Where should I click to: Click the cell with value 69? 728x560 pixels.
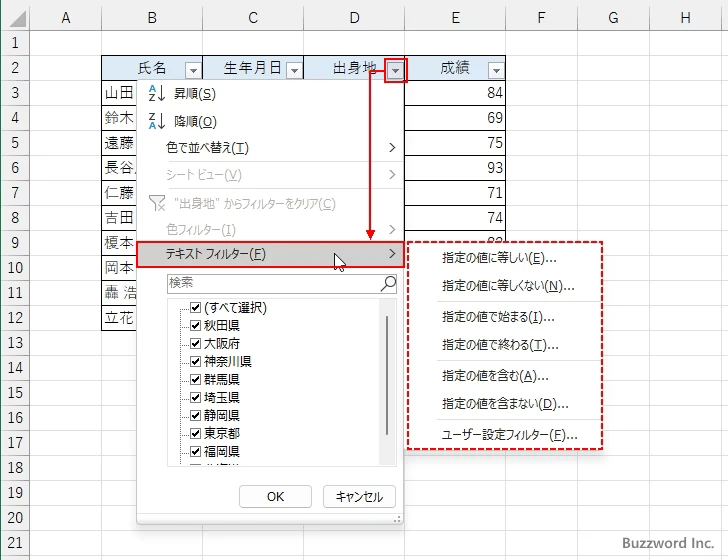pyautogui.click(x=455, y=118)
